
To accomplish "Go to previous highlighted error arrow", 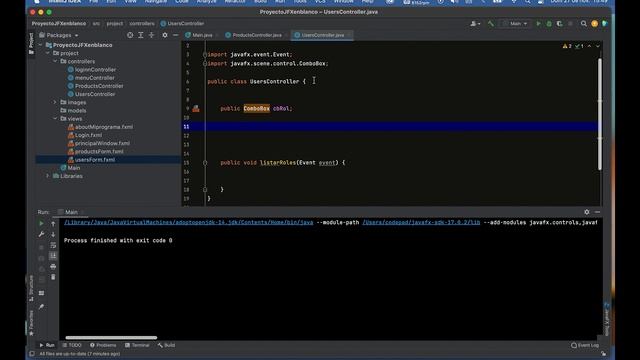I will coord(589,46).
